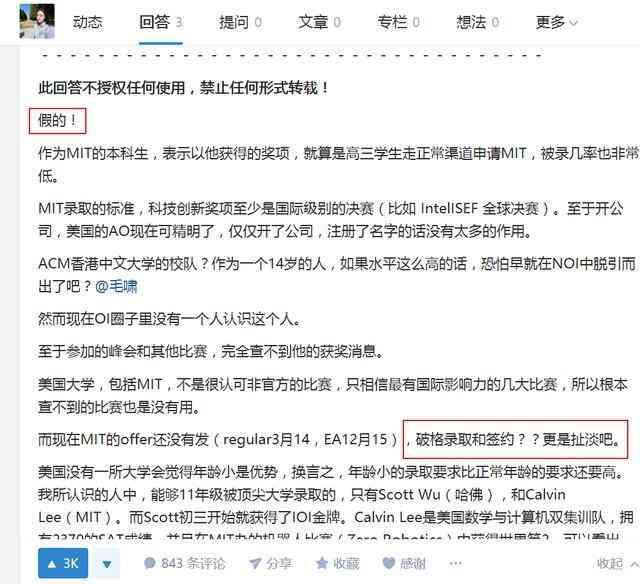Click the heart thanks icon
The width and height of the screenshot is (640, 584).
pos(389,564)
